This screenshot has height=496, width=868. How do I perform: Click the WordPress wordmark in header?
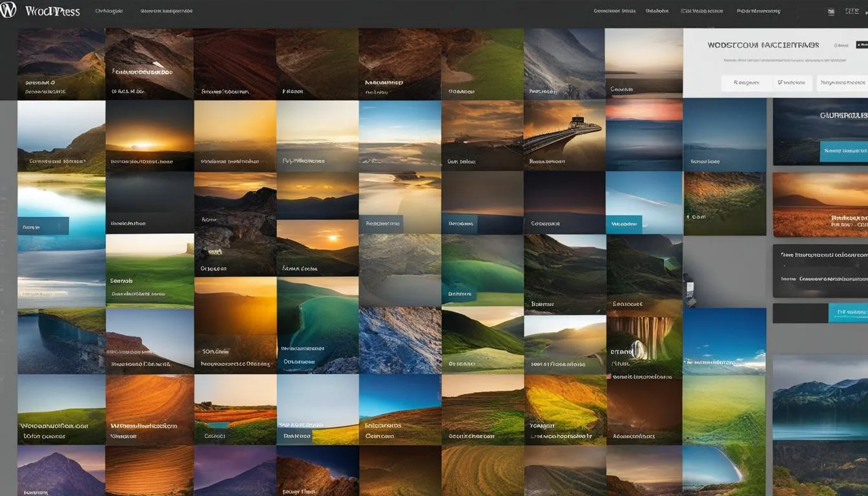click(53, 11)
